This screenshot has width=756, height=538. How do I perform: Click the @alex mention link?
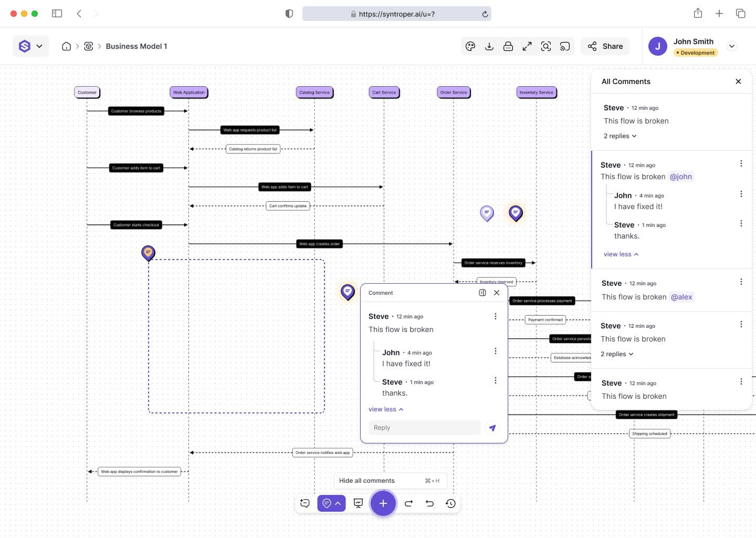click(681, 297)
